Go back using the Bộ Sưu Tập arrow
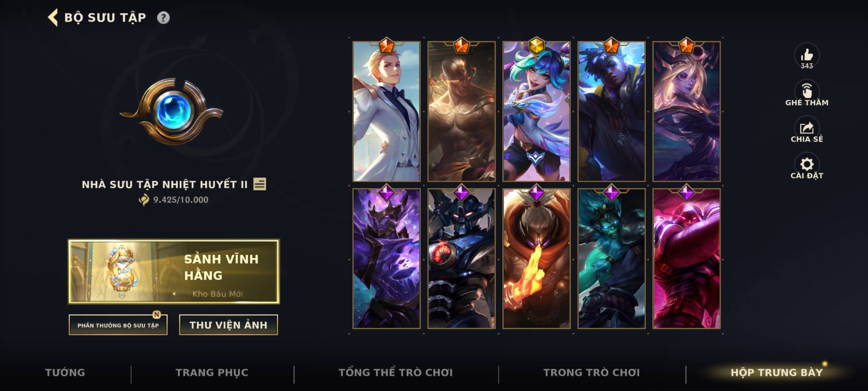 pos(53,17)
